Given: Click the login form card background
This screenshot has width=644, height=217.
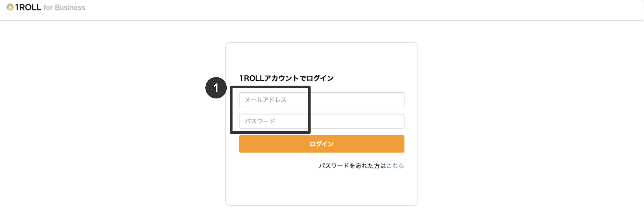Looking at the screenshot, I should [321, 190].
